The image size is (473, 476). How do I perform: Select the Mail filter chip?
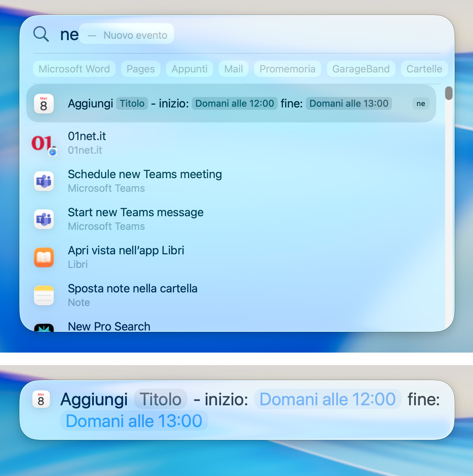click(234, 69)
